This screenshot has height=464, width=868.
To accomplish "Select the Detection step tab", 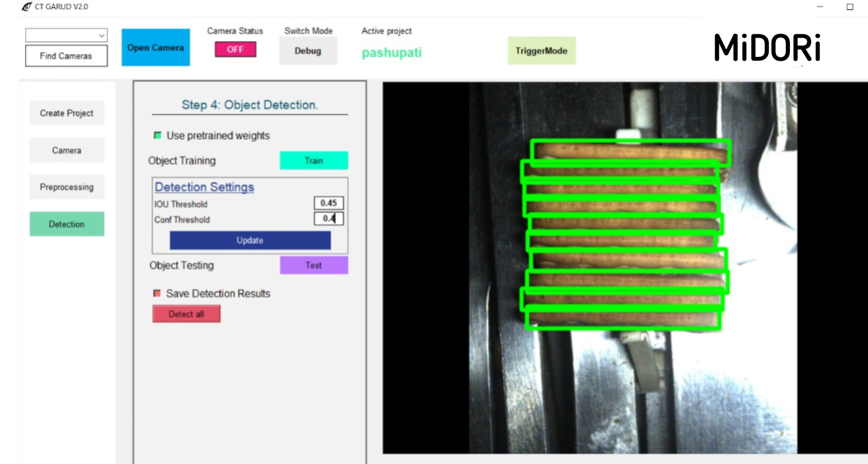I will [x=66, y=224].
